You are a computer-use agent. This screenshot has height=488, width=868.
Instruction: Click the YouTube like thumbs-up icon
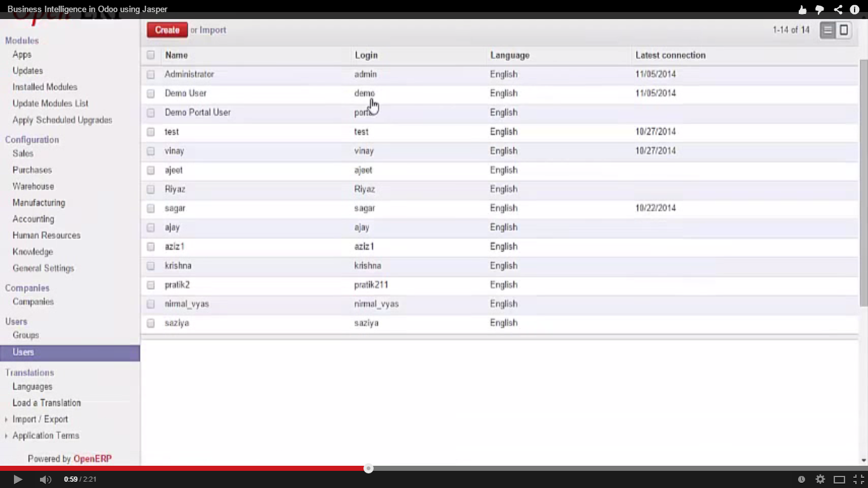point(803,10)
